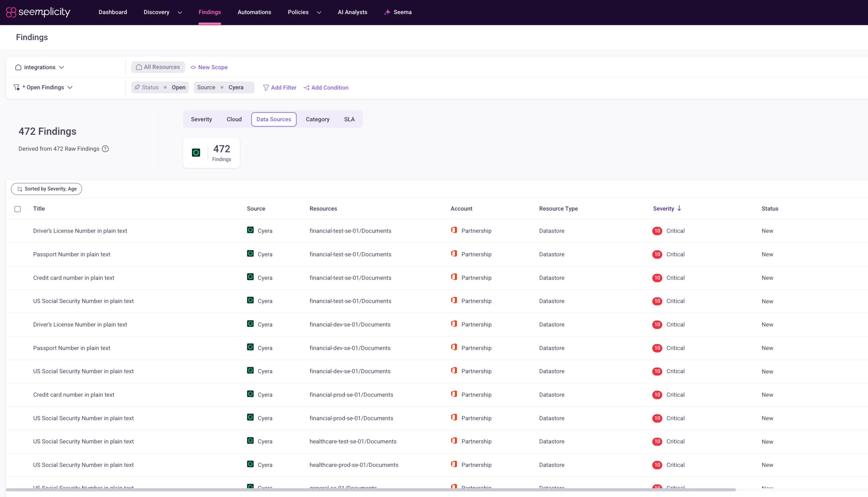The width and height of the screenshot is (868, 497).
Task: Switch to the Category tab
Action: 317,119
